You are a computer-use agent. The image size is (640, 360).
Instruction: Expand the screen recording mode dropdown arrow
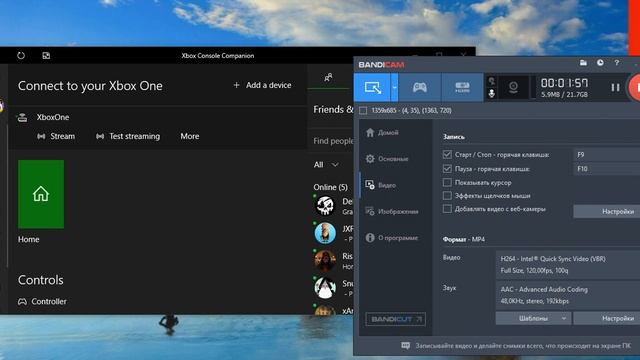pos(394,87)
